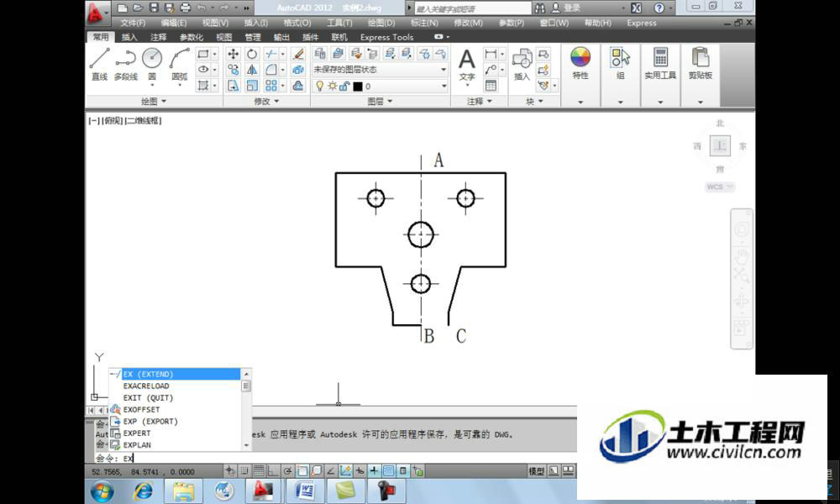This screenshot has height=504, width=840.
Task: Select the Polyline (多段线) tool
Action: coord(125,64)
